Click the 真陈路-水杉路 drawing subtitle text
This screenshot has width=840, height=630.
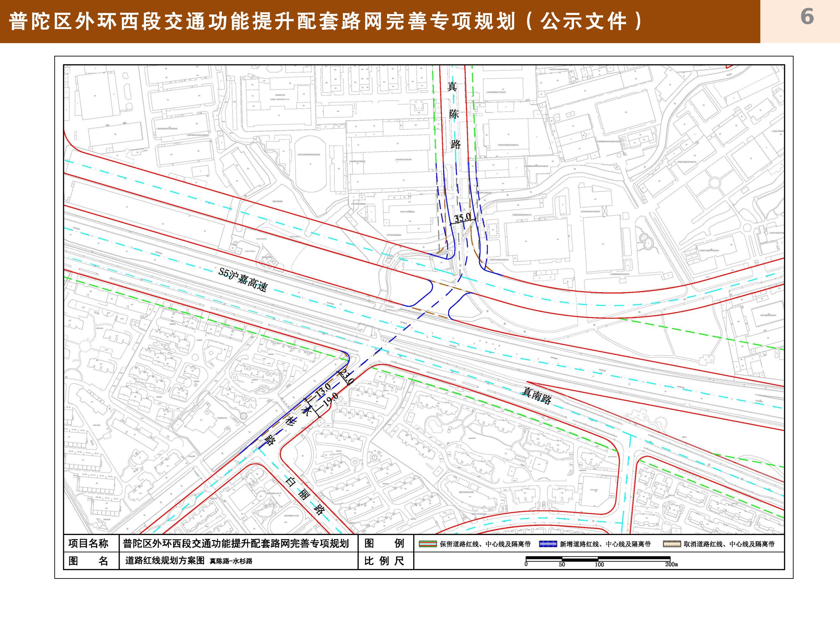(x=231, y=561)
